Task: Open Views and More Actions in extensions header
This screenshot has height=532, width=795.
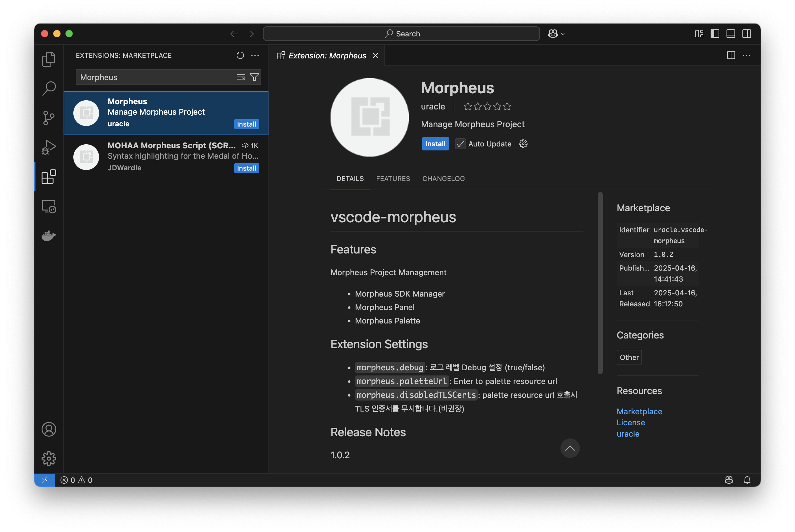Action: [255, 55]
